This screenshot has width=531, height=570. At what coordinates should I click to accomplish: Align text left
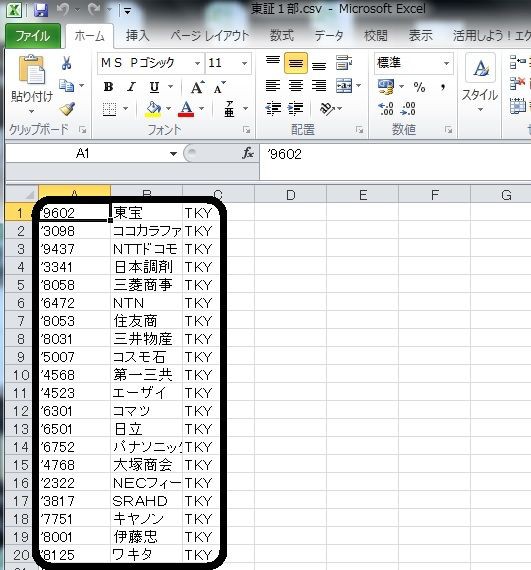tap(273, 86)
